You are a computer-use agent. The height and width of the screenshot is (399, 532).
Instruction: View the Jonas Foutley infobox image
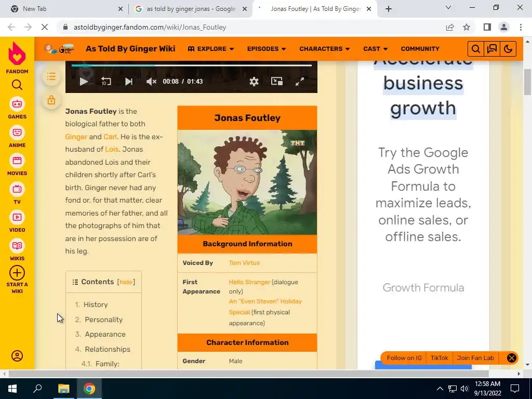[247, 182]
